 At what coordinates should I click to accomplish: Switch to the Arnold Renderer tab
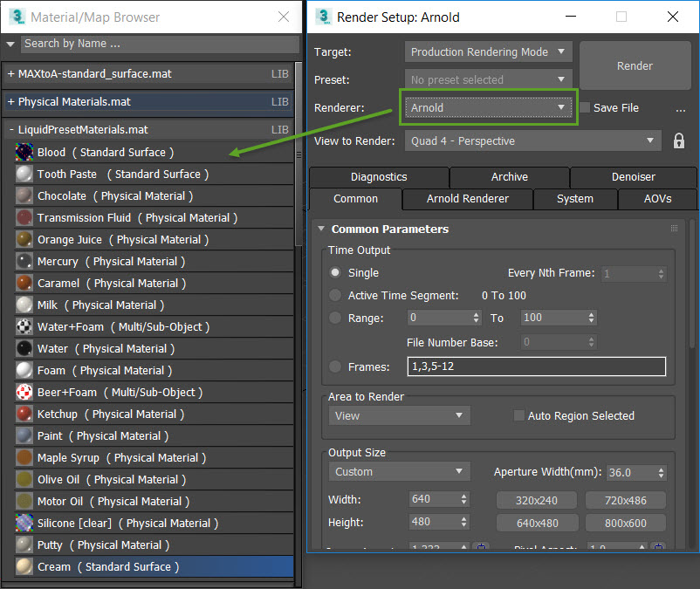coord(468,199)
